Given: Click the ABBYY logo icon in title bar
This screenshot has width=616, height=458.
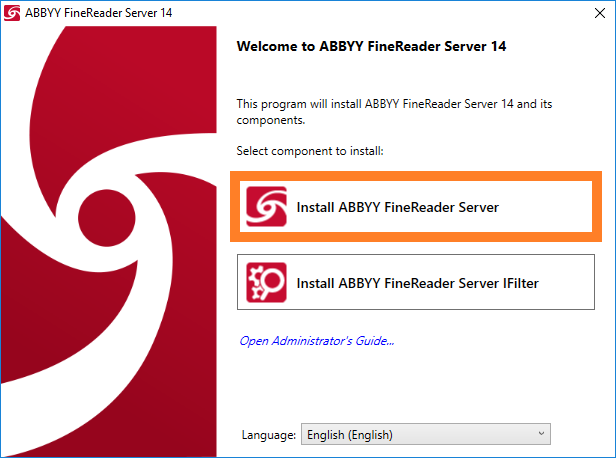Looking at the screenshot, I should [x=12, y=13].
